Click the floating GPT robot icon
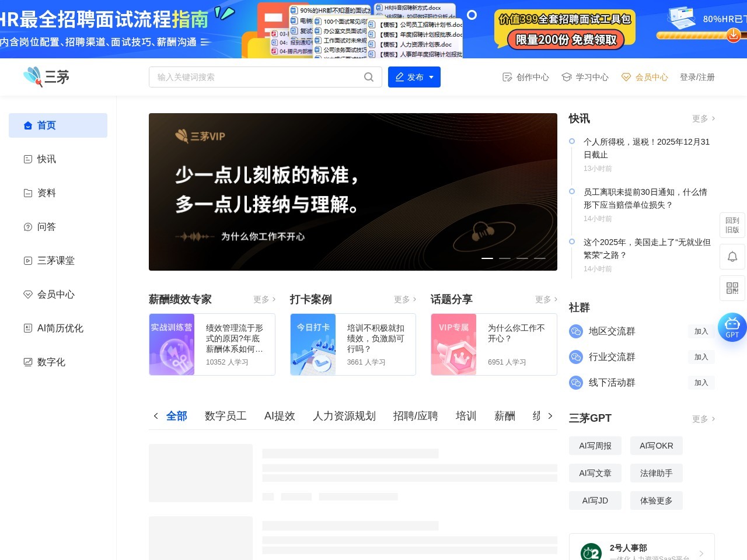This screenshot has width=747, height=560. click(x=732, y=327)
